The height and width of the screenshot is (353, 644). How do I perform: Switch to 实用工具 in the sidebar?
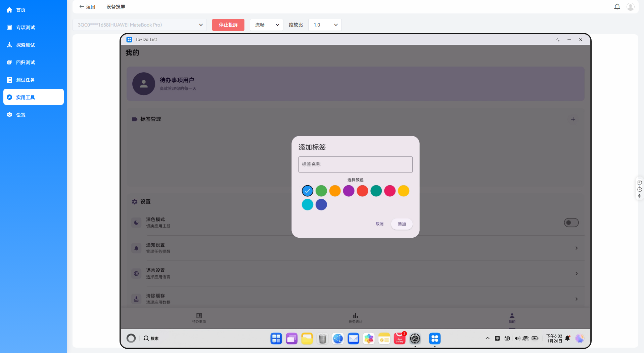pos(33,97)
